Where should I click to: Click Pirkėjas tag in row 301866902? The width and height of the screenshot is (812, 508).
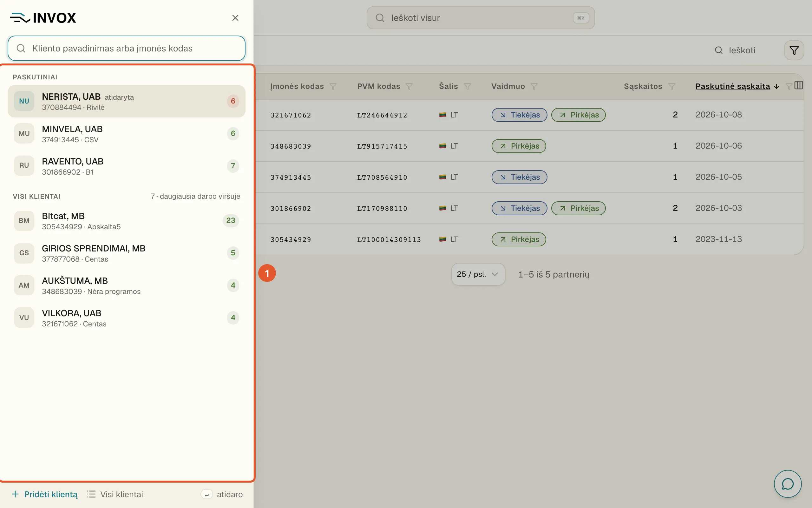click(x=578, y=208)
